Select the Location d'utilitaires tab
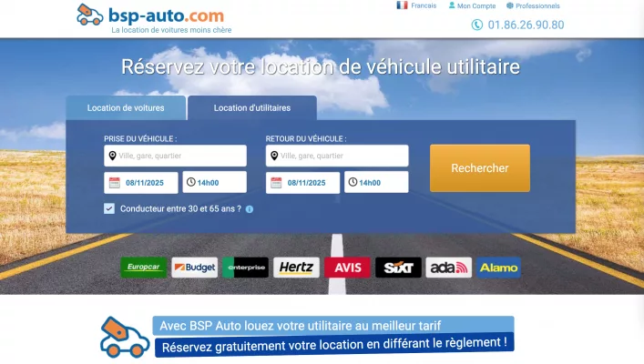This screenshot has height=364, width=644. pyautogui.click(x=252, y=108)
